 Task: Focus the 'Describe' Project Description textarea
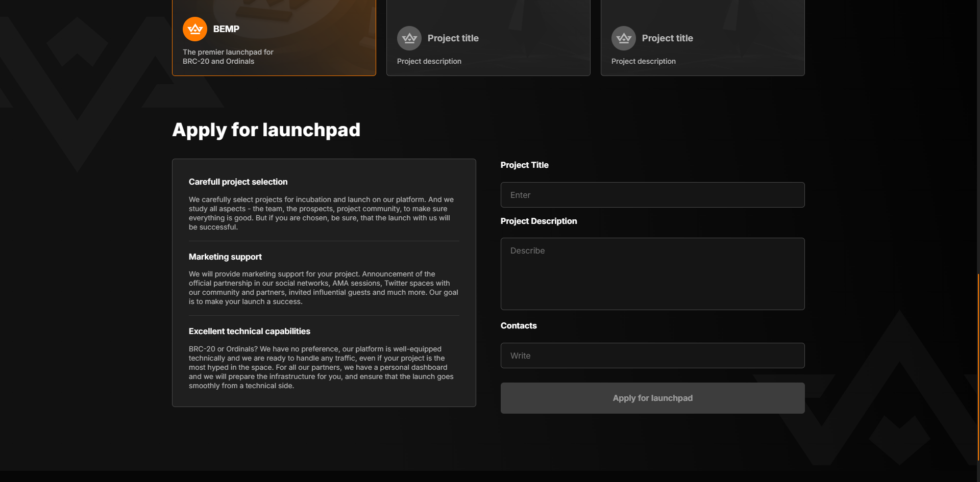652,274
